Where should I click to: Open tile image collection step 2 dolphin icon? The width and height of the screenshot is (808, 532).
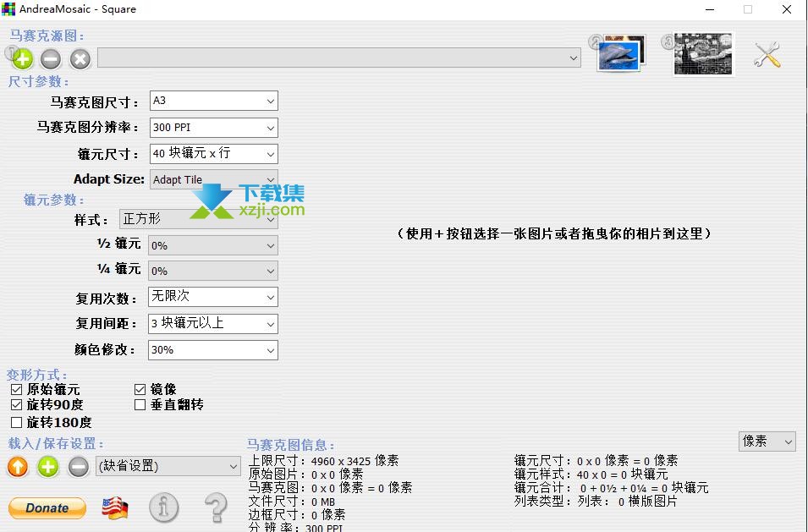click(x=622, y=53)
